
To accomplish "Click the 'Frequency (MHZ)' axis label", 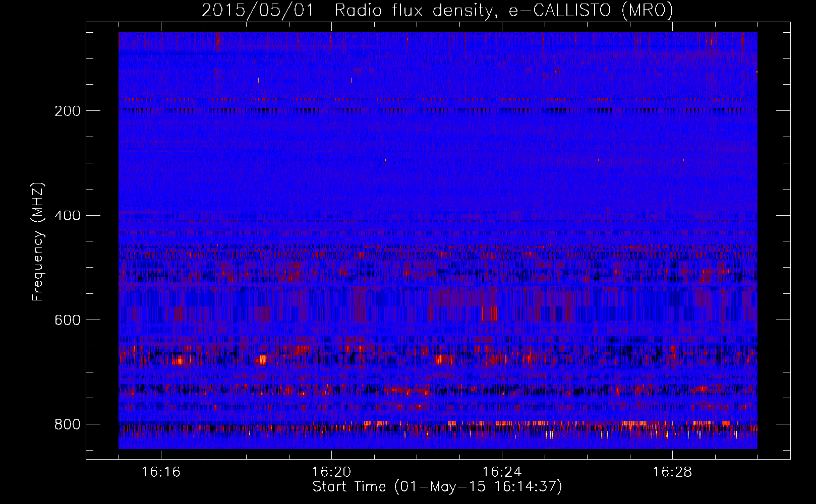I will point(38,241).
